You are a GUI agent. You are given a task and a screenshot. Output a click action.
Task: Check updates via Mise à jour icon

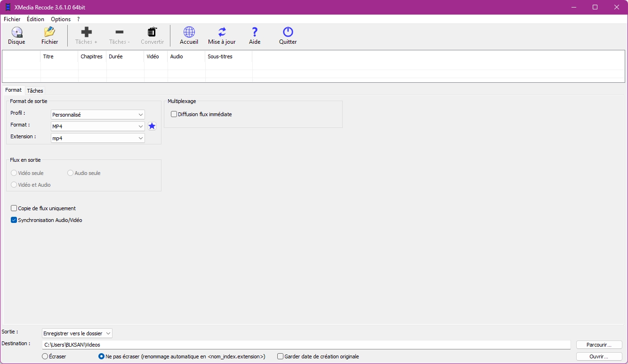coord(222,32)
